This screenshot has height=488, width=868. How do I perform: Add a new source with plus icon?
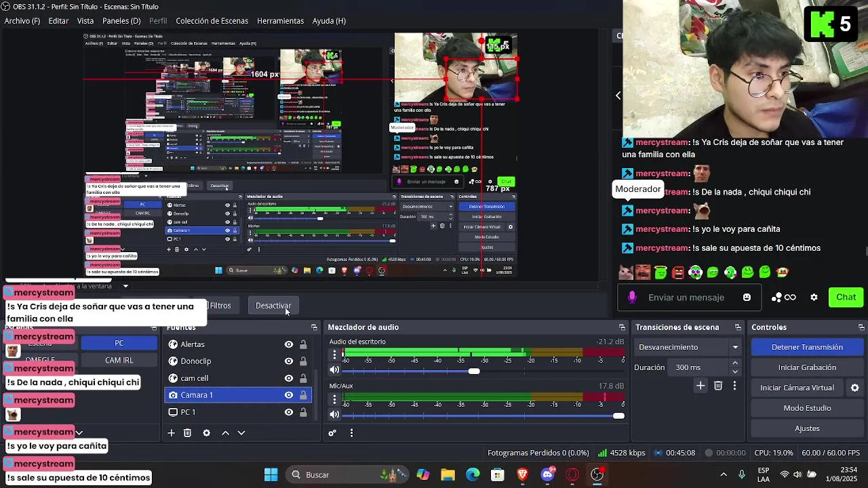172,433
